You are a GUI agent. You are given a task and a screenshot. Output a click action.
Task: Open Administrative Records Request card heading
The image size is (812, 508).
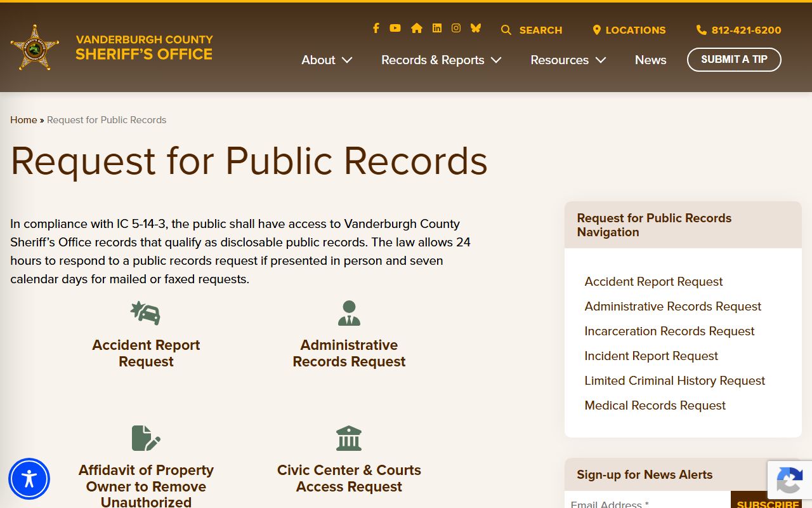point(349,353)
